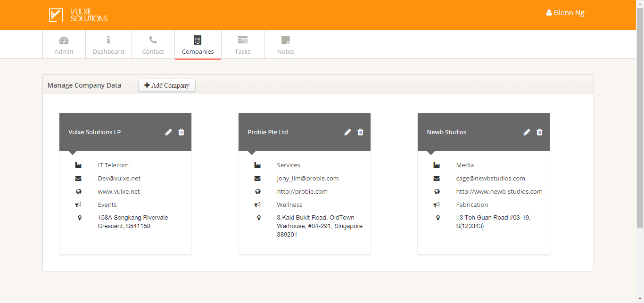Click the Dev@vulxe.net email text

coord(119,179)
